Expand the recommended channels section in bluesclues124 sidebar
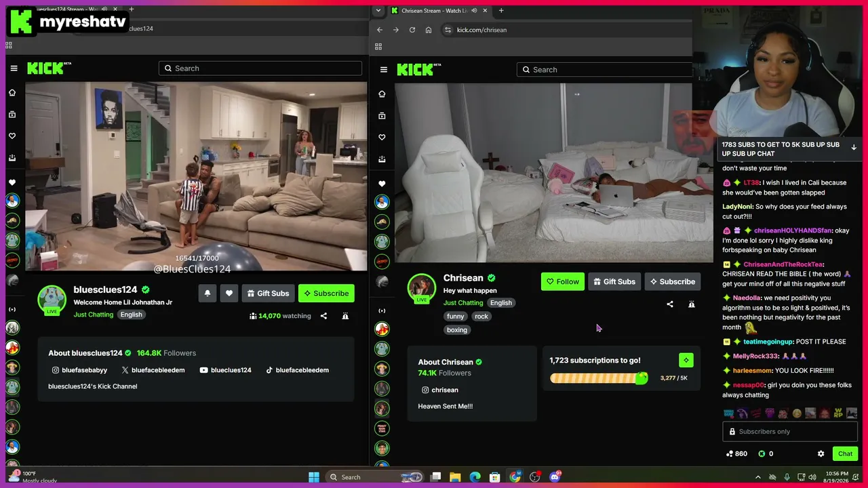The image size is (868, 488). click(12, 310)
